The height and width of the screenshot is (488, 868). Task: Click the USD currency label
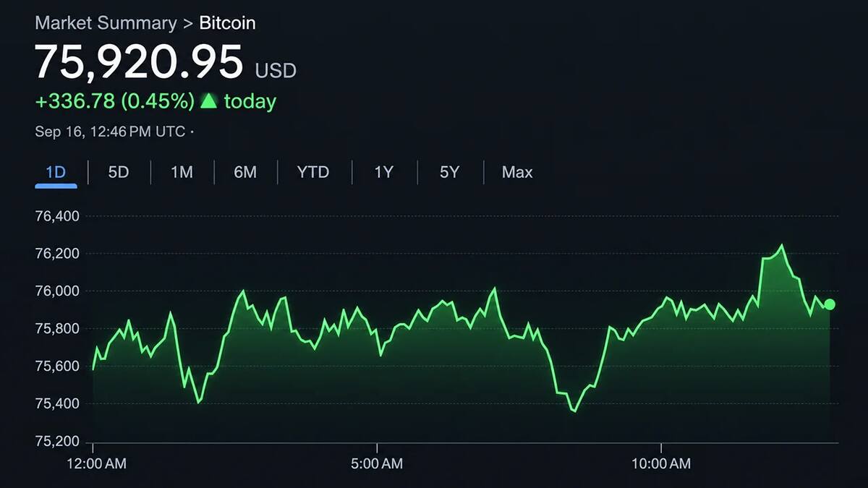point(276,70)
